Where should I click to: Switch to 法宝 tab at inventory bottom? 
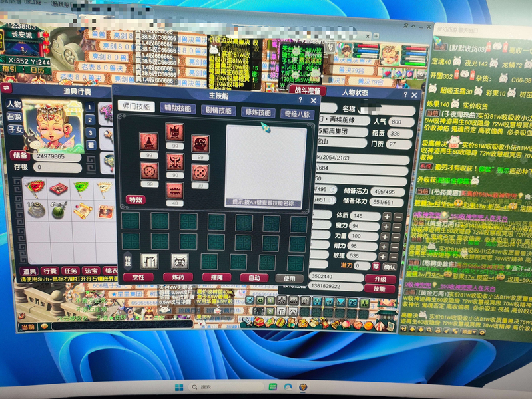(x=91, y=271)
